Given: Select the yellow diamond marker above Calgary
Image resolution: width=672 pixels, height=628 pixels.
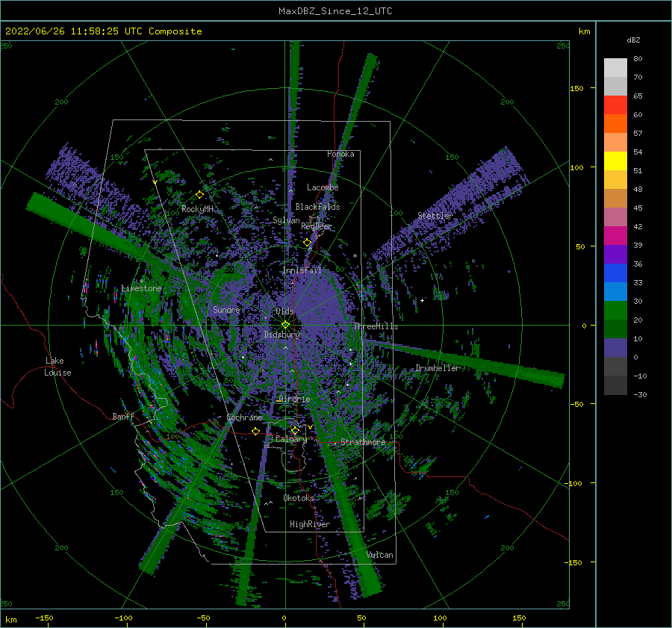Looking at the screenshot, I should point(295,430).
